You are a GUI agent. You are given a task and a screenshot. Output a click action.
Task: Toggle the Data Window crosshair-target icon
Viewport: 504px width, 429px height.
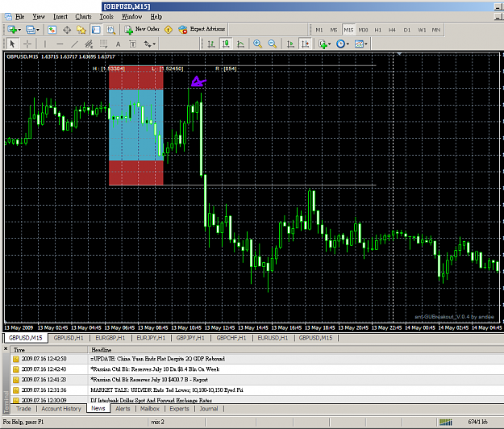[67, 30]
